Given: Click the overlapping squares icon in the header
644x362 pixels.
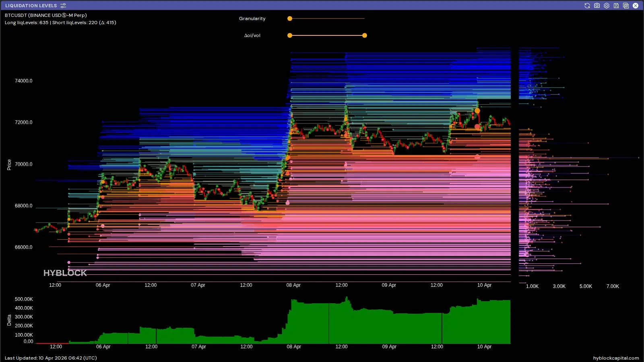Looking at the screenshot, I should pos(626,6).
